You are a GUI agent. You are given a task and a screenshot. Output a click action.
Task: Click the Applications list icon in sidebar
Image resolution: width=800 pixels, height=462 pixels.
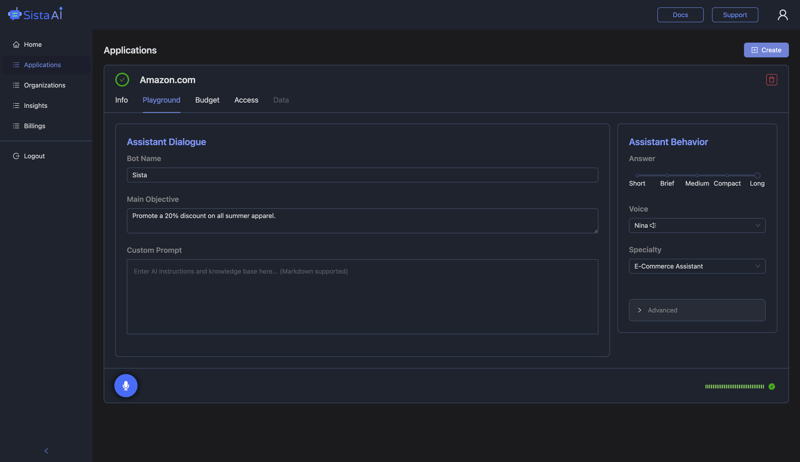16,65
